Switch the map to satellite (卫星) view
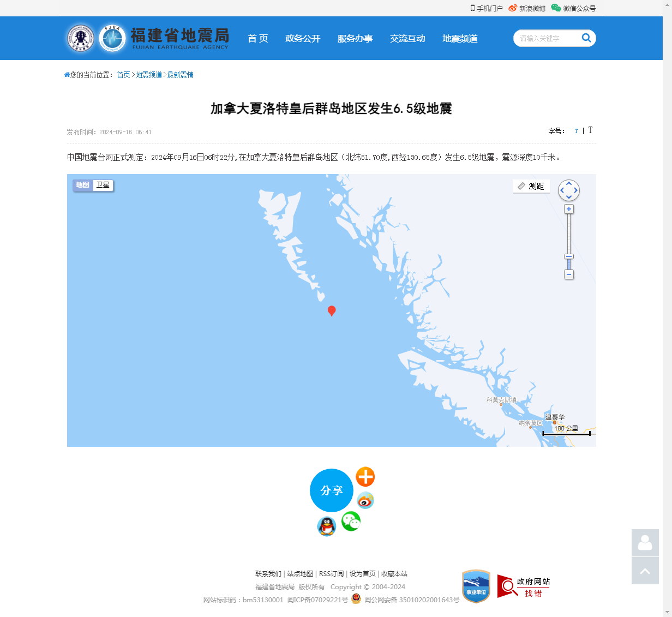 pos(103,185)
